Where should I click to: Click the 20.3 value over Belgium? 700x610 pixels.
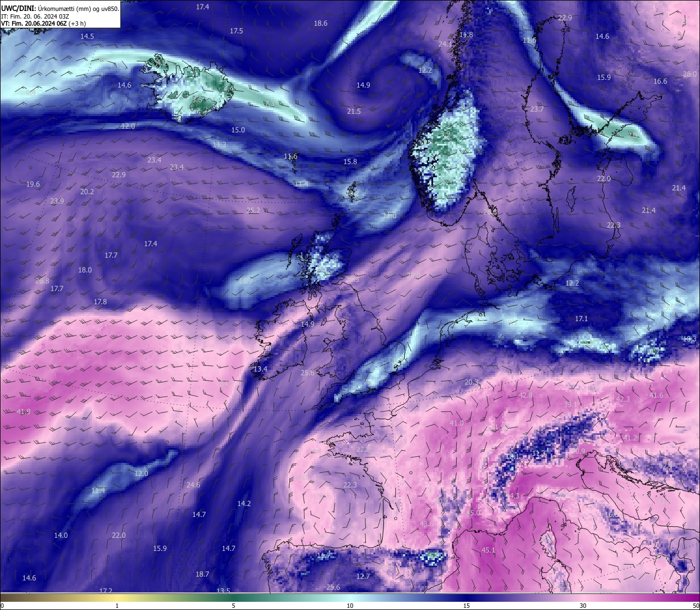point(471,382)
